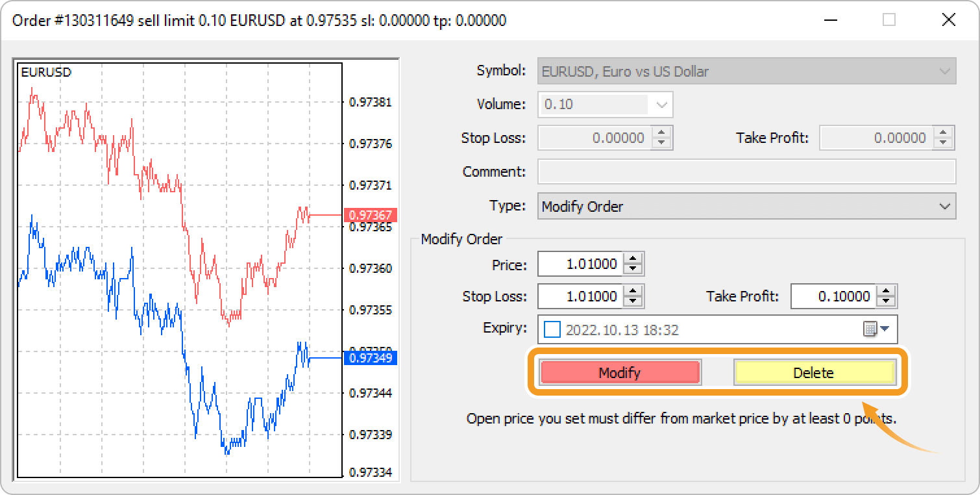Click the 0.97381 price axis value

(370, 102)
